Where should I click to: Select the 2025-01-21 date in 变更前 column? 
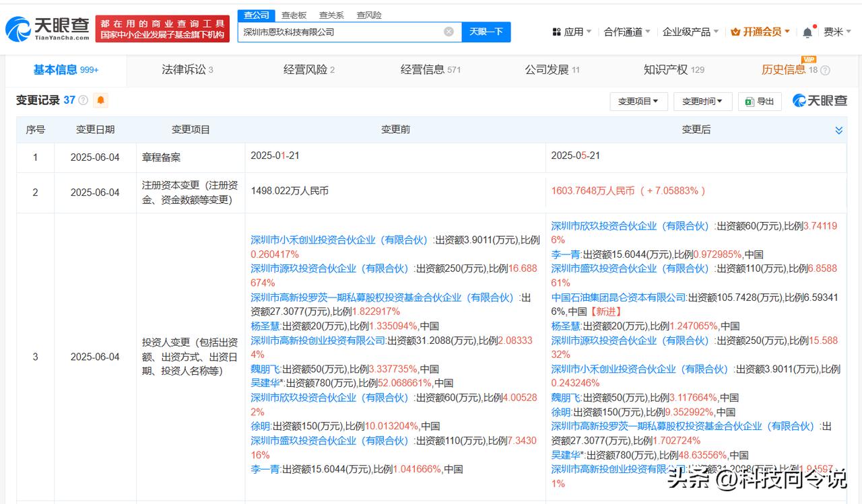[x=274, y=155]
